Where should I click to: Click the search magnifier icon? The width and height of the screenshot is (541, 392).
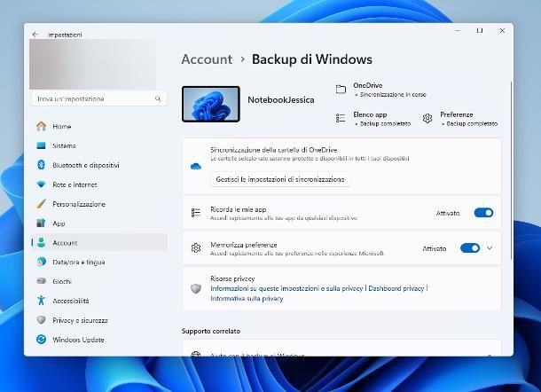(x=158, y=98)
